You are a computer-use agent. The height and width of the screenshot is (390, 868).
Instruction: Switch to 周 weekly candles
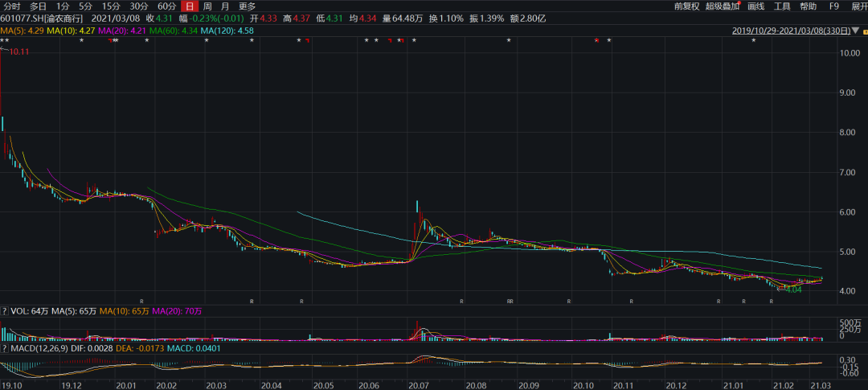[207, 6]
